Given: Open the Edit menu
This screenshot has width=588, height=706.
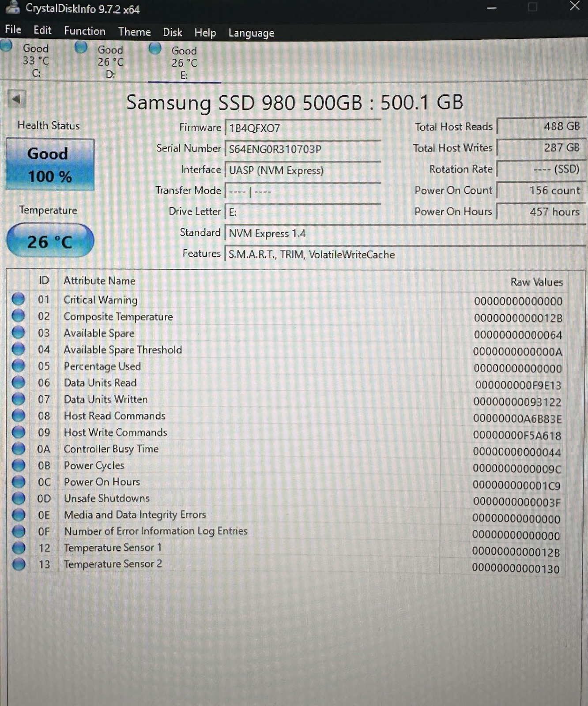Looking at the screenshot, I should pyautogui.click(x=42, y=30).
